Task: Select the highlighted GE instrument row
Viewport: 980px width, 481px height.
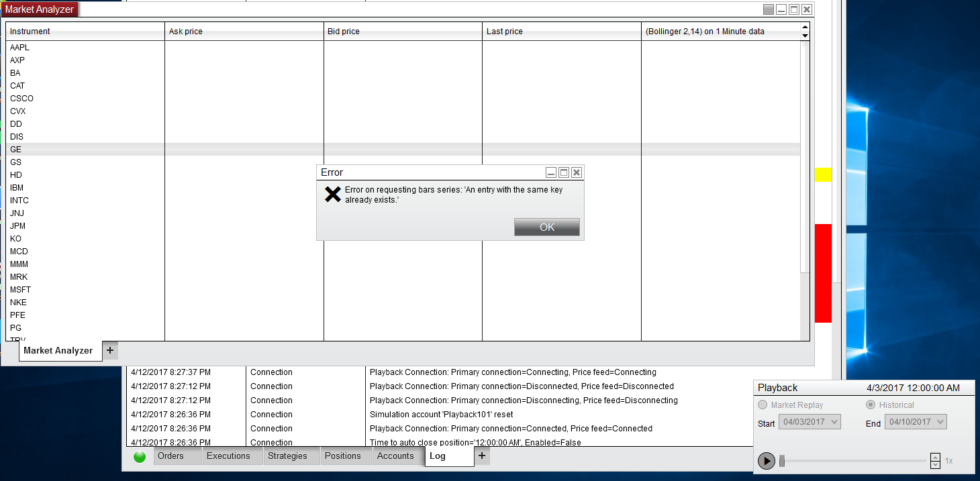Action: click(x=403, y=150)
